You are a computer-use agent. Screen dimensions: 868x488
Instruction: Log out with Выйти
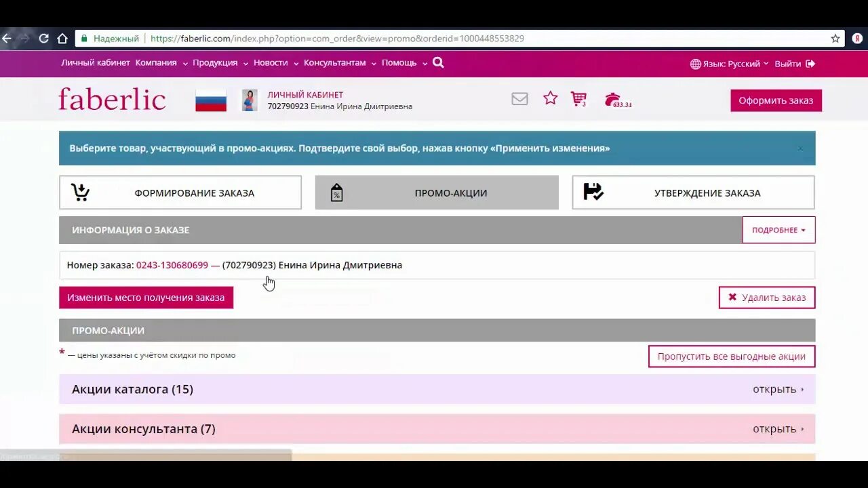[x=795, y=64]
